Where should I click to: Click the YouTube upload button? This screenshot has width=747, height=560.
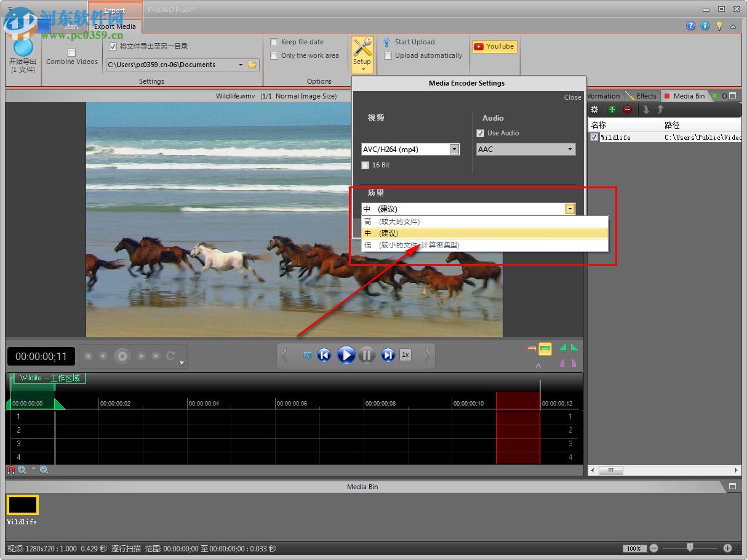[494, 46]
